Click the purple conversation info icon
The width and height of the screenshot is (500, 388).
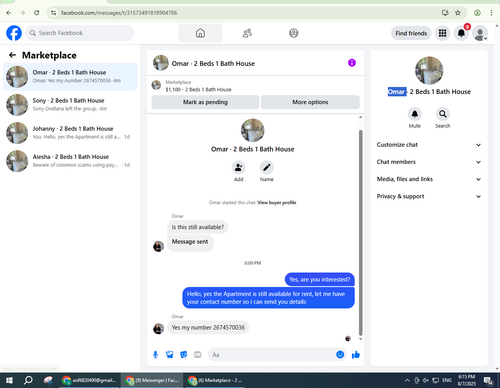(x=352, y=63)
